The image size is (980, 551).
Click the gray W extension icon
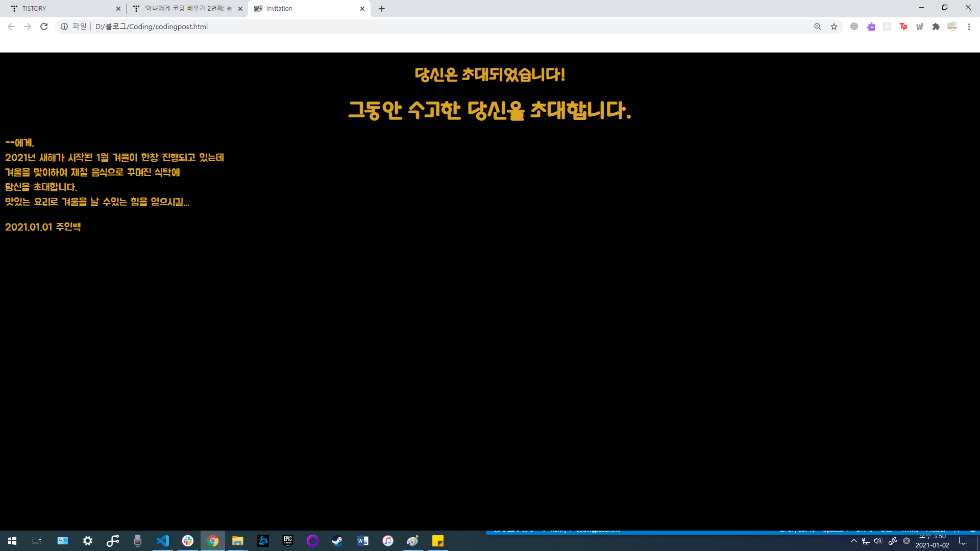pyautogui.click(x=919, y=27)
